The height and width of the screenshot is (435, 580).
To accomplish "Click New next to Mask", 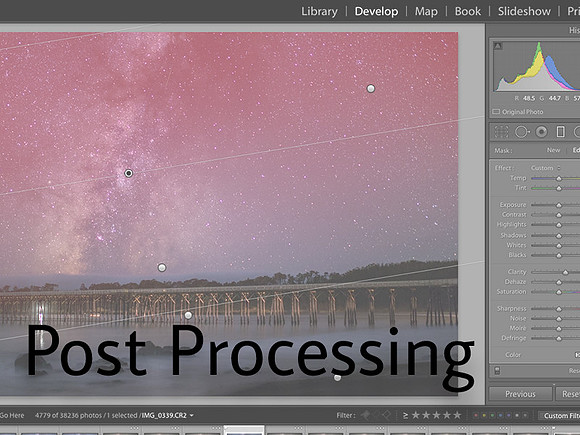I will tap(553, 150).
